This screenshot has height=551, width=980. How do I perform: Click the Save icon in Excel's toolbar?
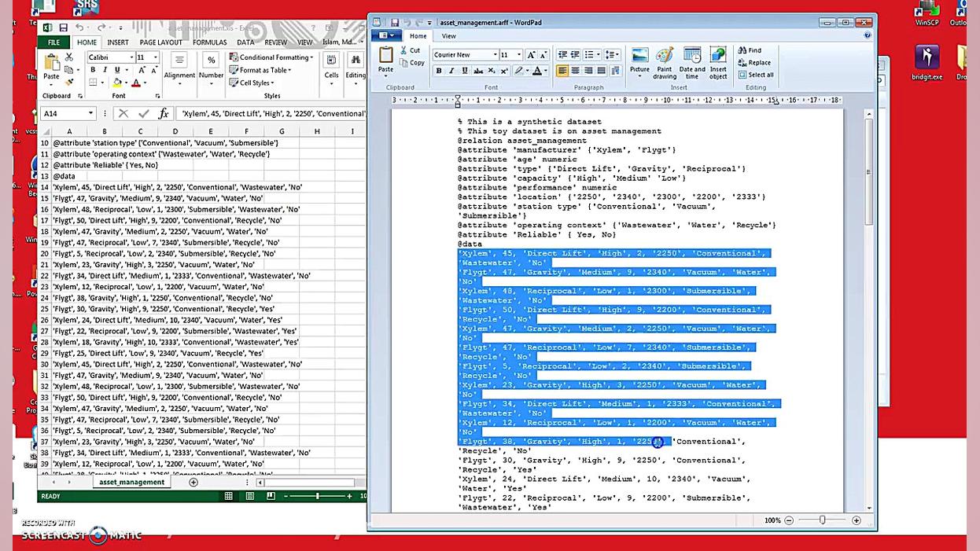pyautogui.click(x=63, y=28)
